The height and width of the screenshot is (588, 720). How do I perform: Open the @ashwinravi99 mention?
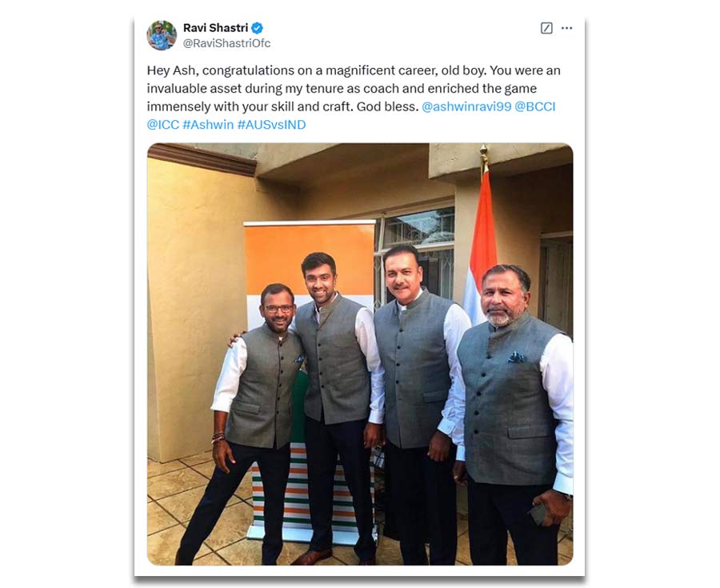pyautogui.click(x=466, y=106)
